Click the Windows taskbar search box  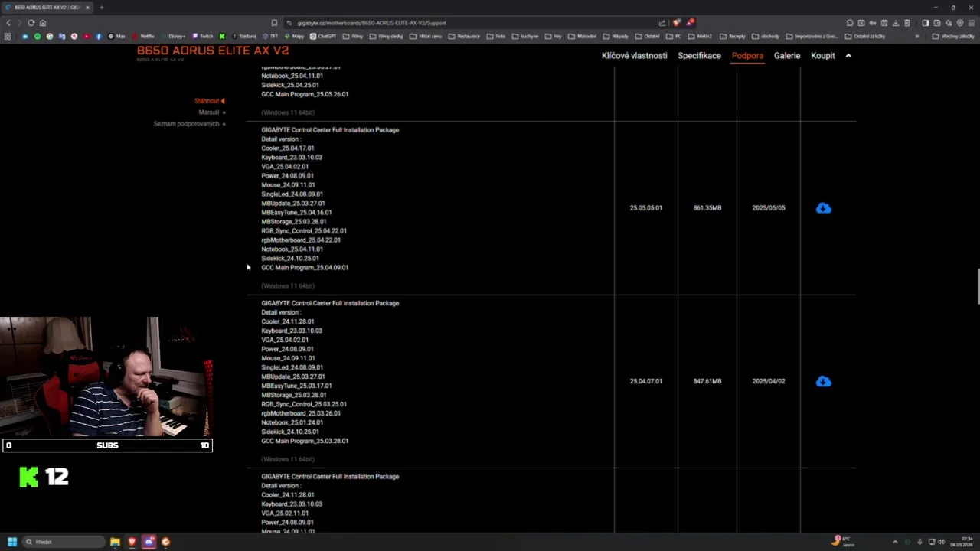(x=63, y=542)
